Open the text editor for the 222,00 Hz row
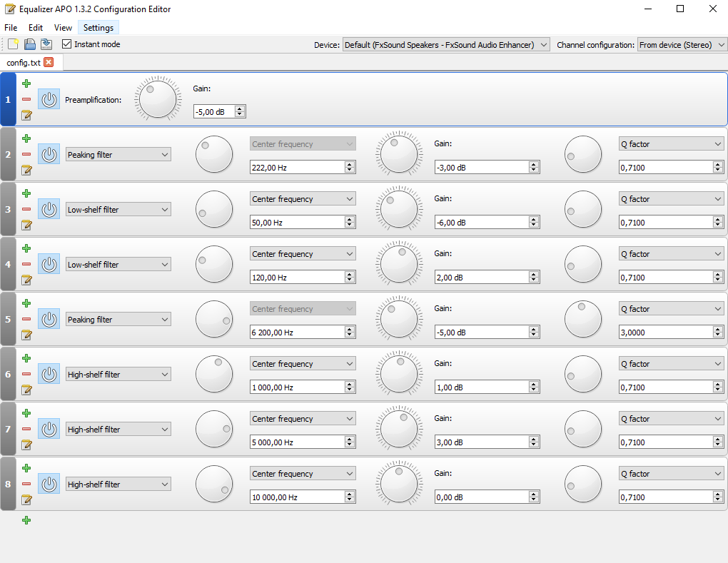This screenshot has height=563, width=728. [26, 170]
